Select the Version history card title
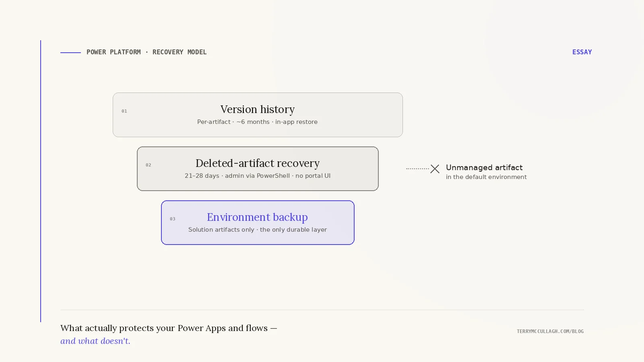Viewport: 644px width, 362px height. click(258, 109)
